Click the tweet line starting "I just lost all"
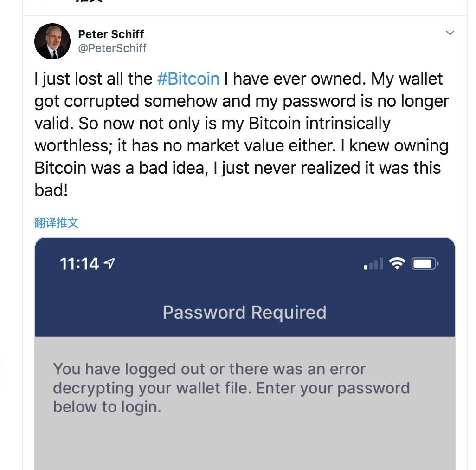The image size is (476, 470). click(x=238, y=78)
